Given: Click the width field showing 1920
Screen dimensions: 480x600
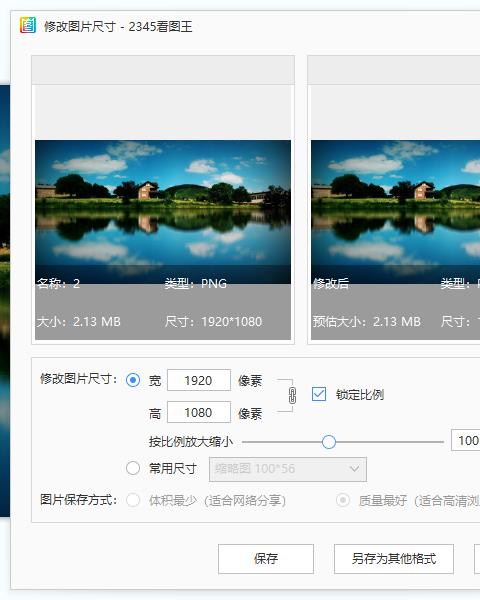Looking at the screenshot, I should pos(199,380).
